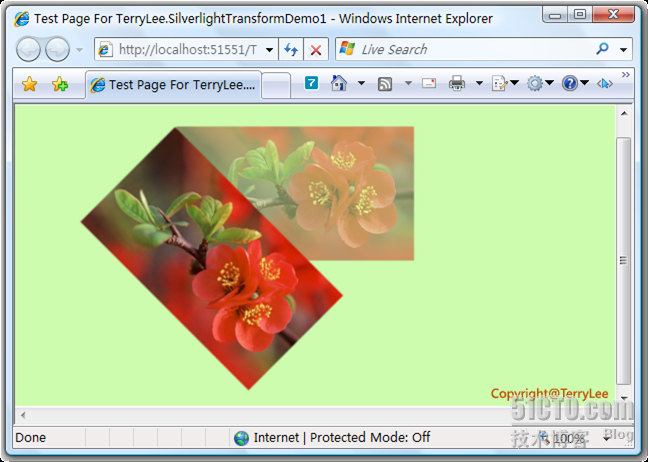
Task: Open the Page menu icon
Action: (x=505, y=83)
